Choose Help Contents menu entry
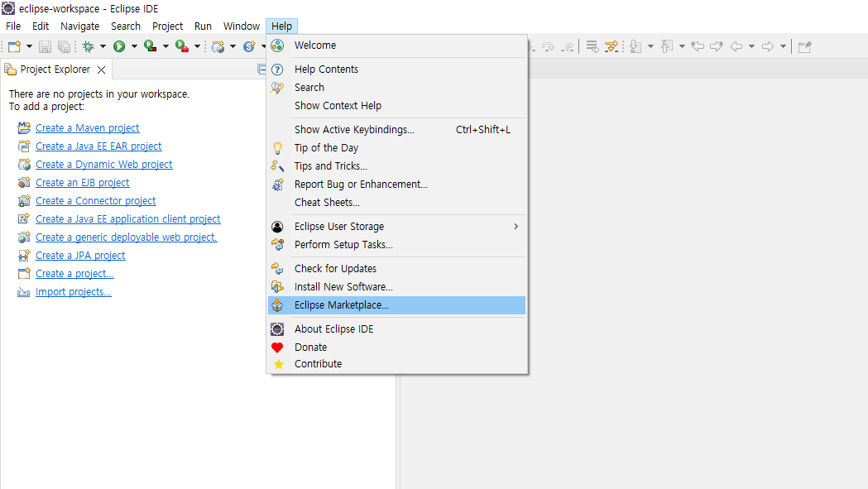868x489 pixels. click(x=397, y=70)
